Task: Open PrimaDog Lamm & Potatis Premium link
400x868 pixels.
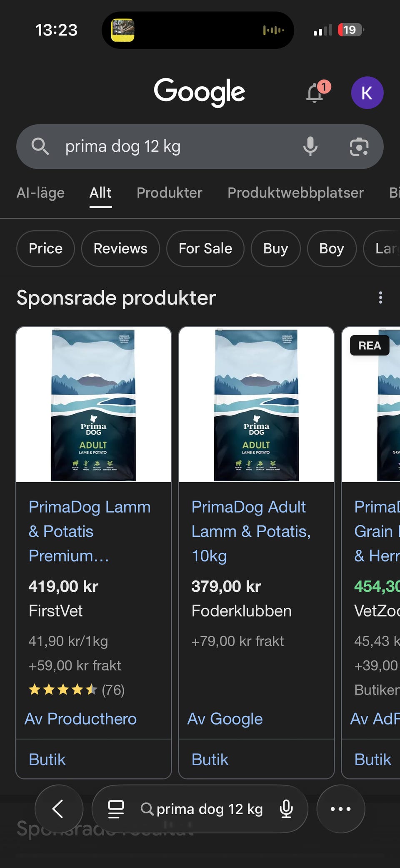Action: click(x=89, y=531)
